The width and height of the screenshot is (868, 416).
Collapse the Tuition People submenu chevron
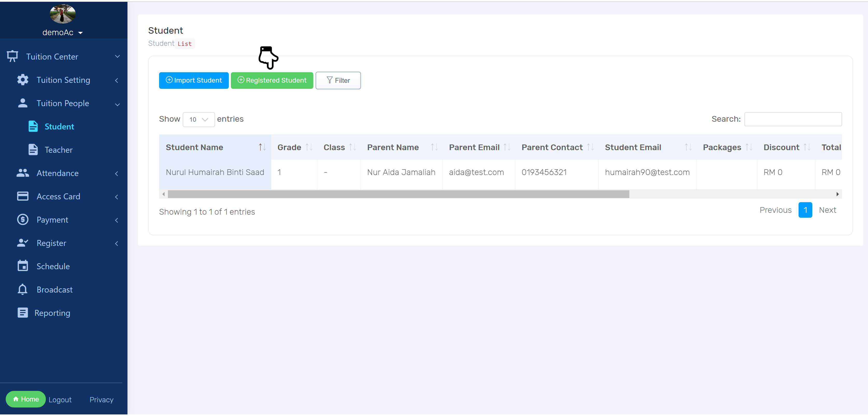[x=117, y=104]
